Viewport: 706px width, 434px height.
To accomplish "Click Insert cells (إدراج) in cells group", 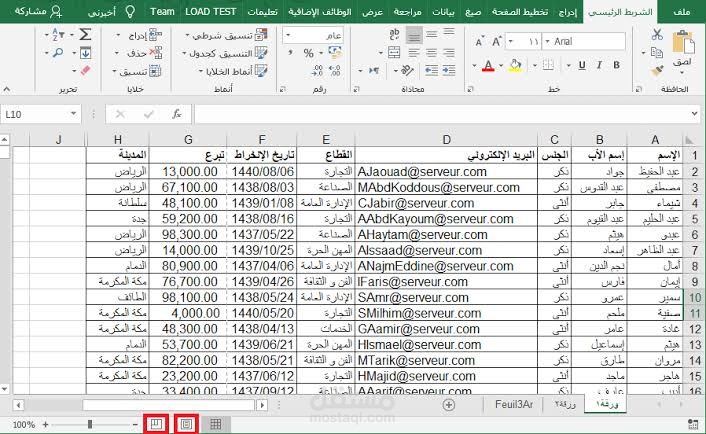I will pyautogui.click(x=139, y=35).
